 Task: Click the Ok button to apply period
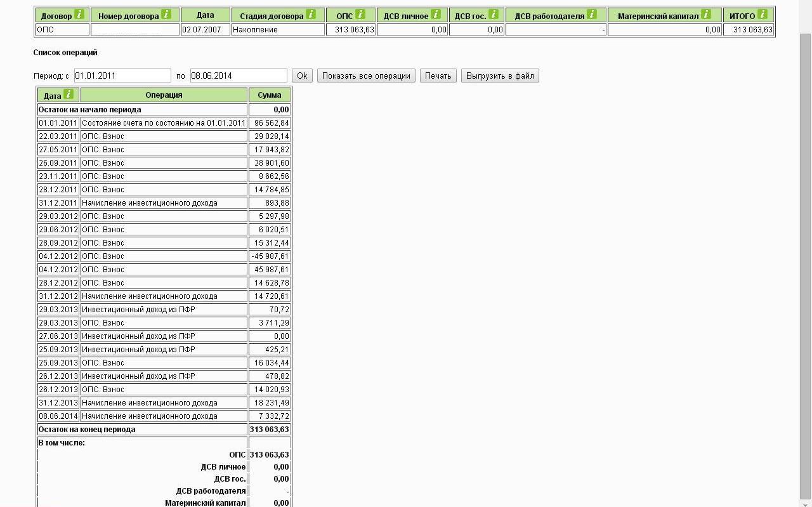[x=302, y=76]
